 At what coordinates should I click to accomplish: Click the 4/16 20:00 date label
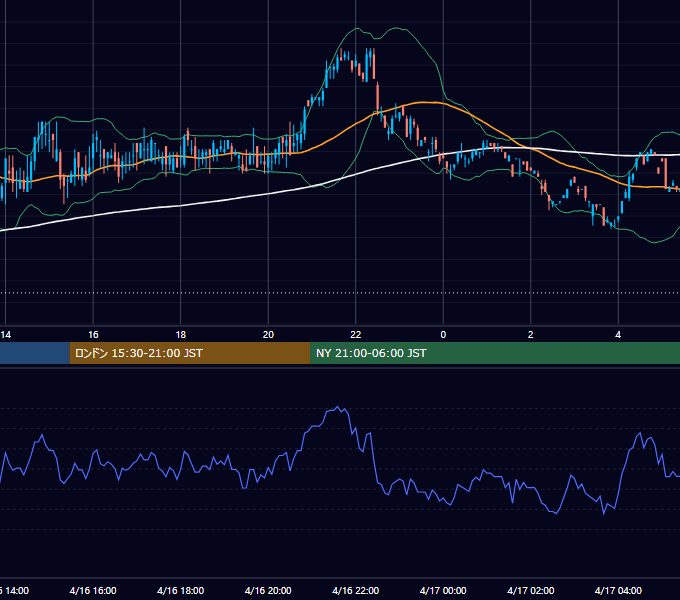click(268, 590)
